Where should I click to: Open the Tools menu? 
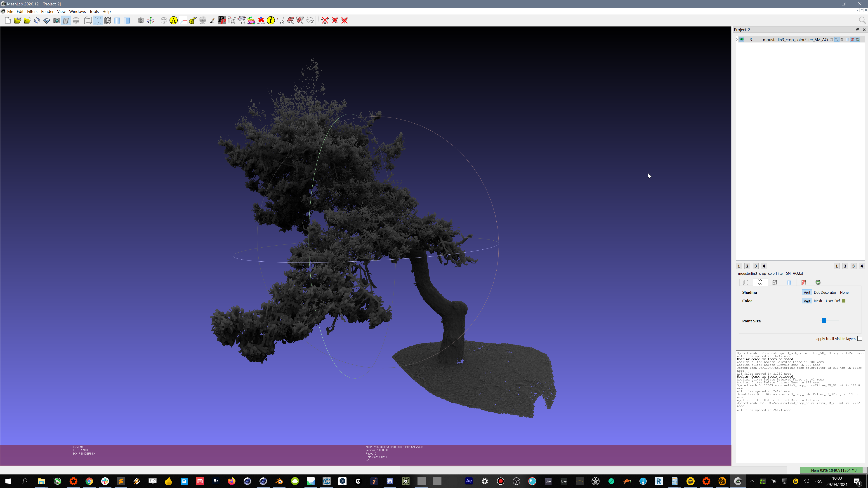tap(94, 12)
